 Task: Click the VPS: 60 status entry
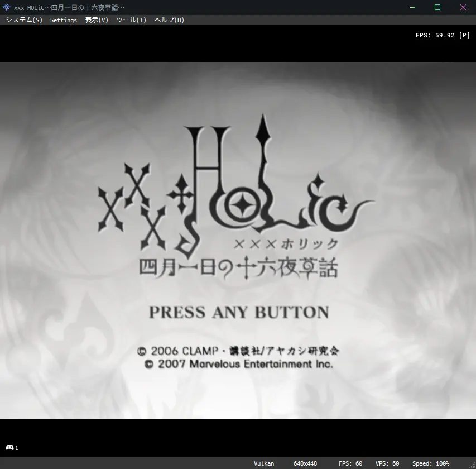(x=387, y=463)
